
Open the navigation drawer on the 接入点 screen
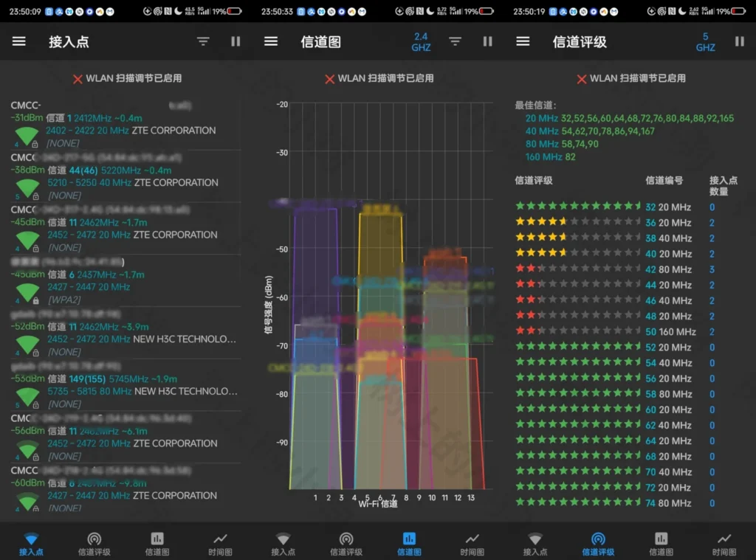[x=18, y=41]
